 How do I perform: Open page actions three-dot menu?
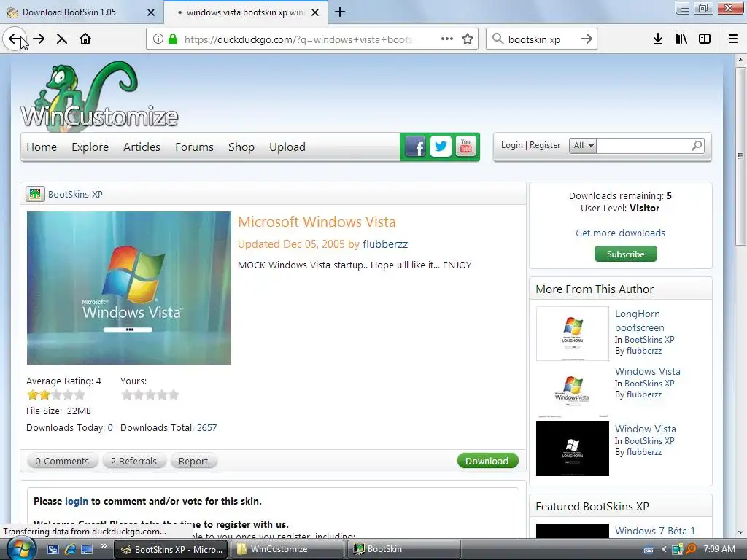click(x=447, y=39)
